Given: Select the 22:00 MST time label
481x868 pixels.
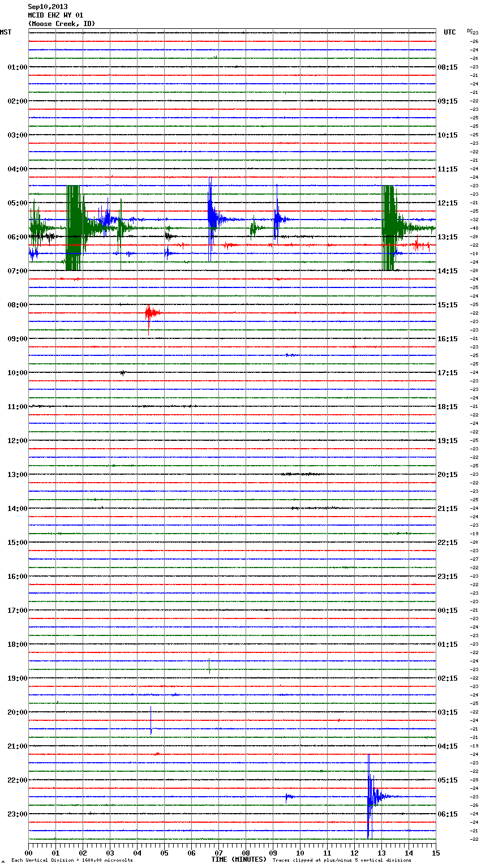Looking at the screenshot, I should tap(18, 780).
